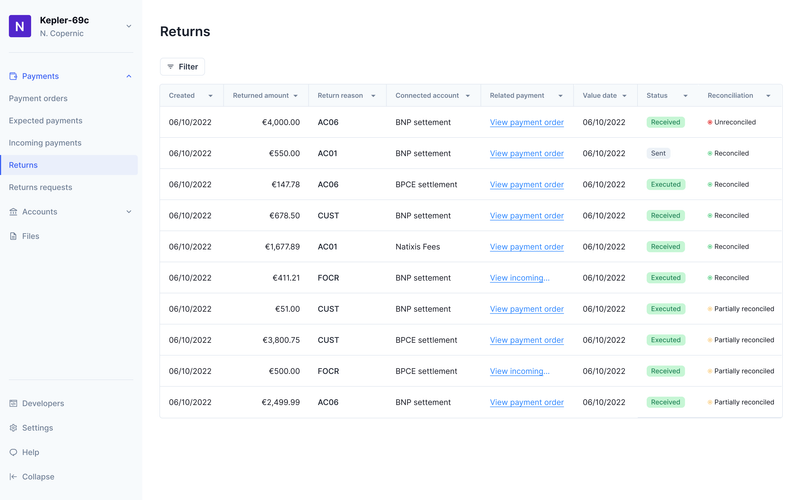Click FOCR reason in €411.21 row
Viewport: 800px width, 500px height.
[x=328, y=278]
